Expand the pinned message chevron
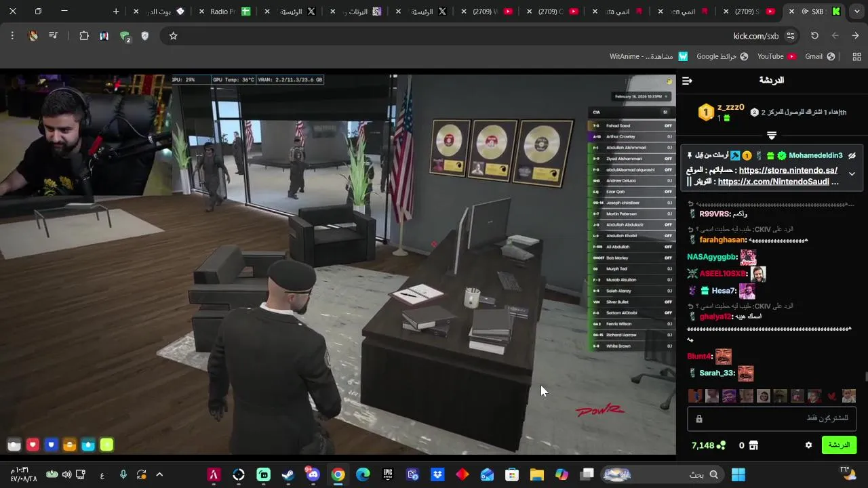This screenshot has width=868, height=488. [852, 174]
